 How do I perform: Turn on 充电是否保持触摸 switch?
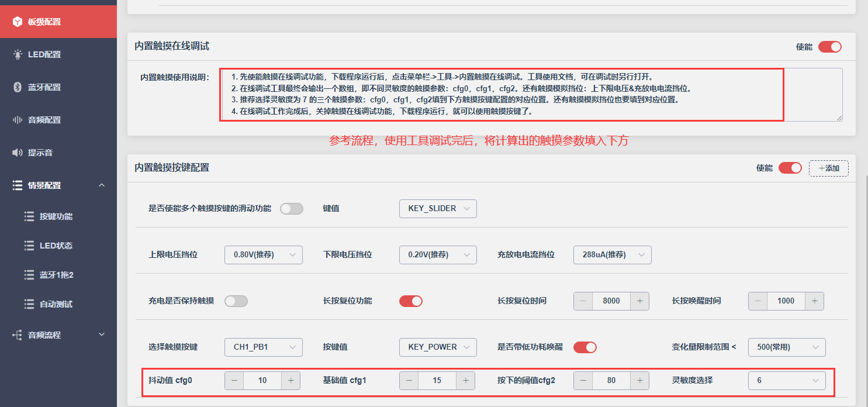tap(236, 301)
